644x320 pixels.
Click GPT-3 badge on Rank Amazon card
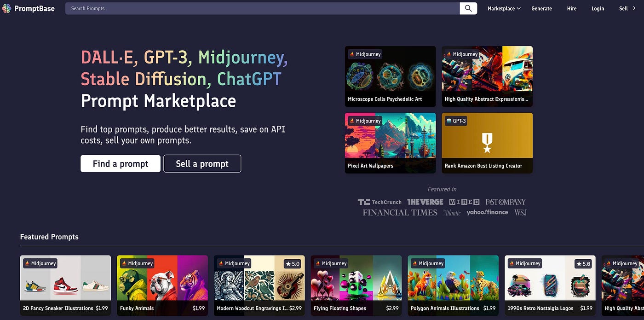[x=456, y=121]
